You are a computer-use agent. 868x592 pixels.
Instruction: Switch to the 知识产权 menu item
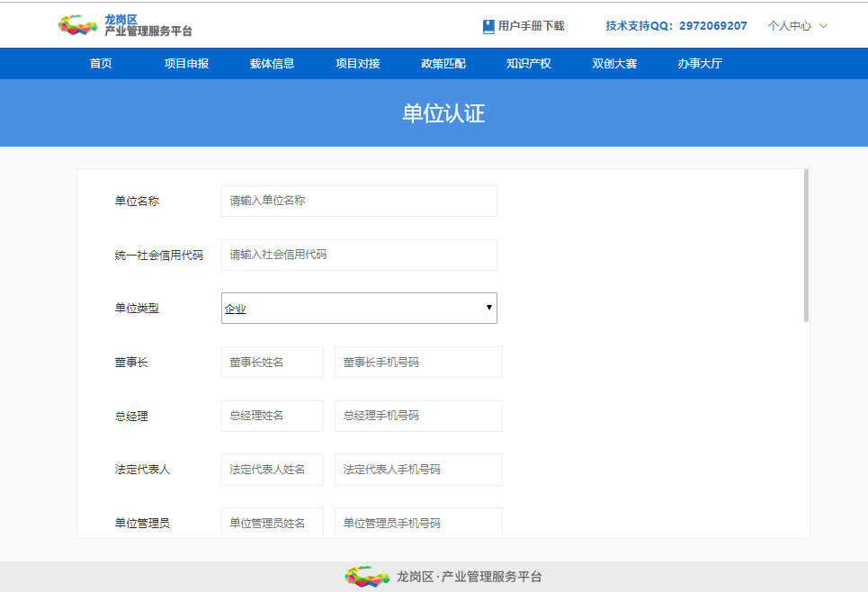pos(529,64)
